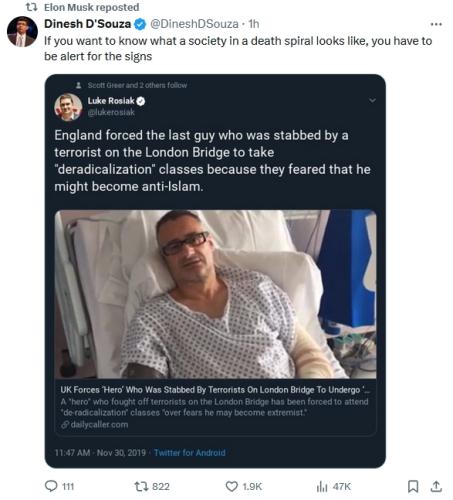Screen dimensions: 453x500
Task: Click the Dinesh D'Souza display name
Action: (88, 24)
